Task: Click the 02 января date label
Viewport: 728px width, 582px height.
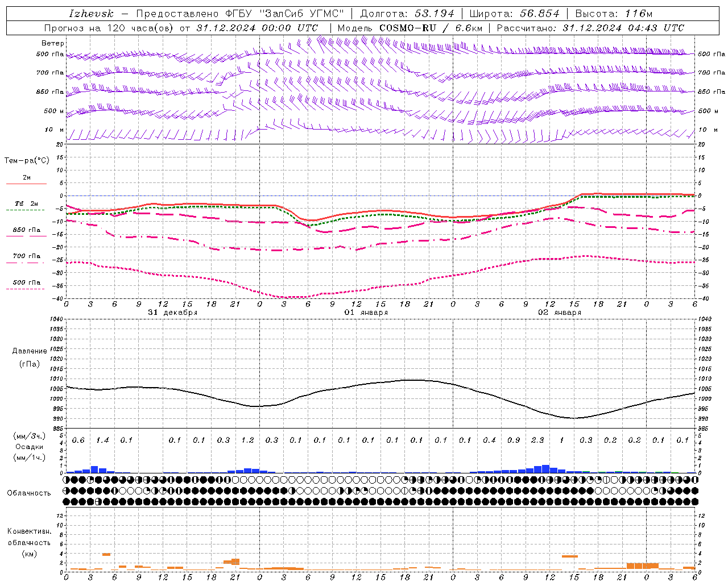Action: tap(560, 312)
